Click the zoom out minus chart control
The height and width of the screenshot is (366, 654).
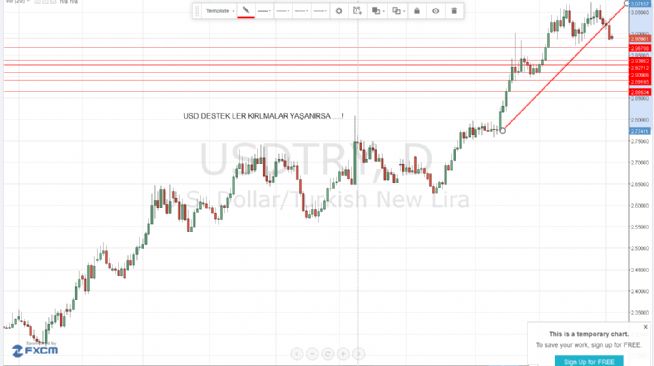[x=312, y=354]
